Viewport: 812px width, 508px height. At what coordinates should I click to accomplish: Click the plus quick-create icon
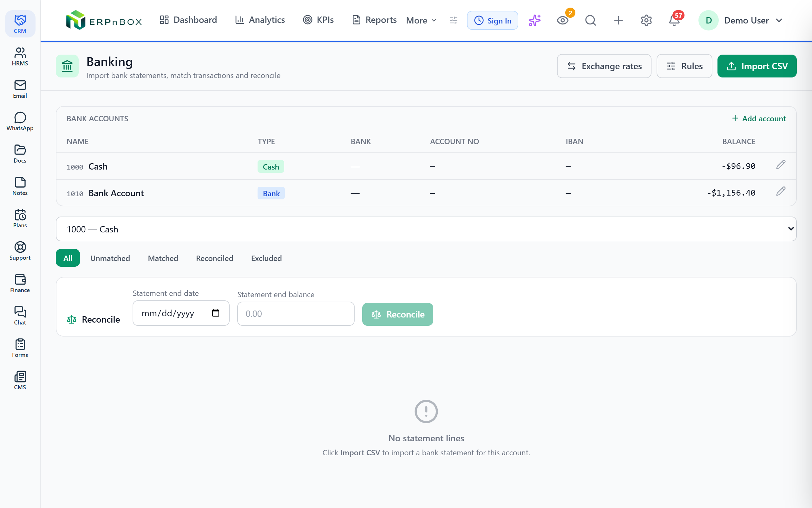pyautogui.click(x=619, y=21)
